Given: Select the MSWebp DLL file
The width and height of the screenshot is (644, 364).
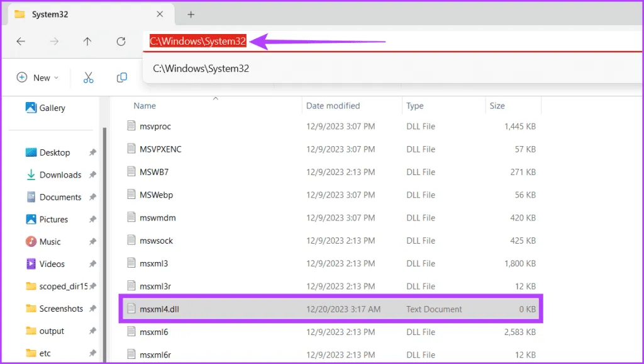Looking at the screenshot, I should (156, 195).
